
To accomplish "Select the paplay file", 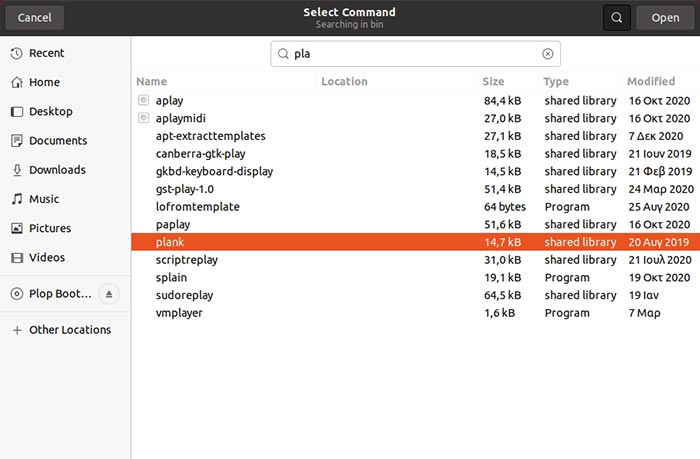I will pyautogui.click(x=416, y=224).
